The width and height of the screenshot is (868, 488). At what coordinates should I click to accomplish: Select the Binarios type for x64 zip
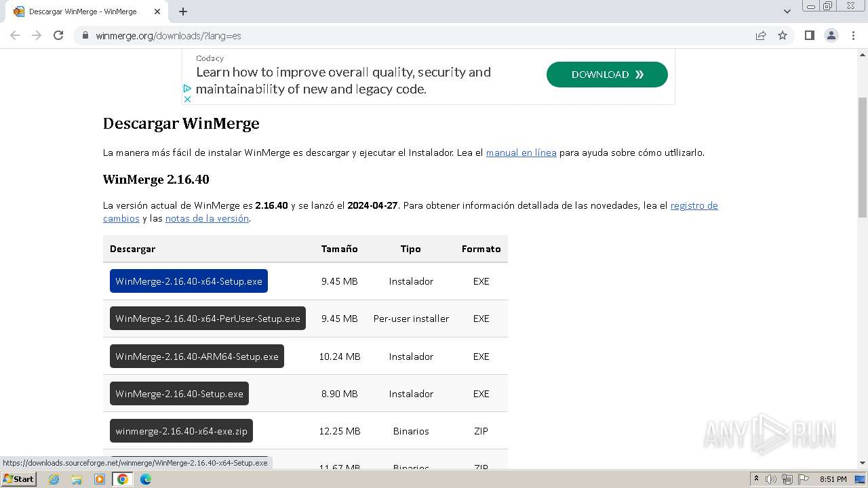coord(411,431)
